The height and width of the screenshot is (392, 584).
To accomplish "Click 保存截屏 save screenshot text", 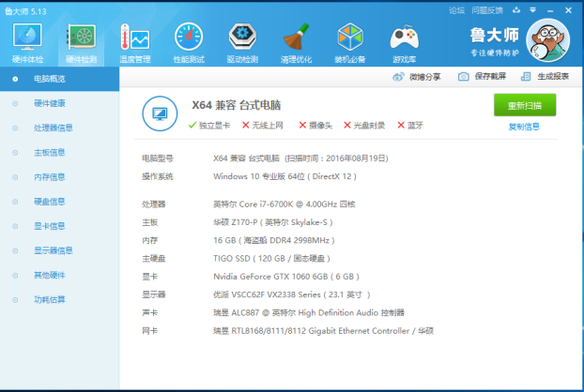I will pyautogui.click(x=490, y=77).
